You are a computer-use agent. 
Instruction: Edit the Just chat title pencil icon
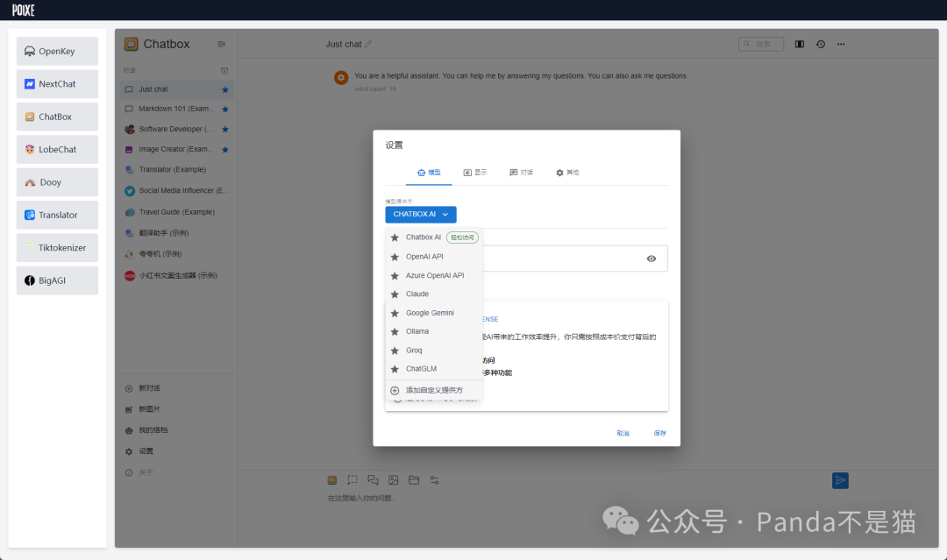(x=367, y=44)
